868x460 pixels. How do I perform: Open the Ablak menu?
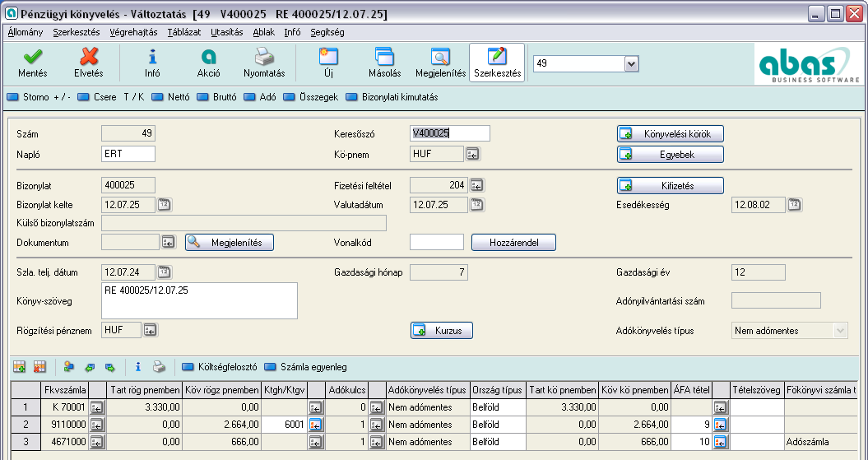[x=264, y=32]
